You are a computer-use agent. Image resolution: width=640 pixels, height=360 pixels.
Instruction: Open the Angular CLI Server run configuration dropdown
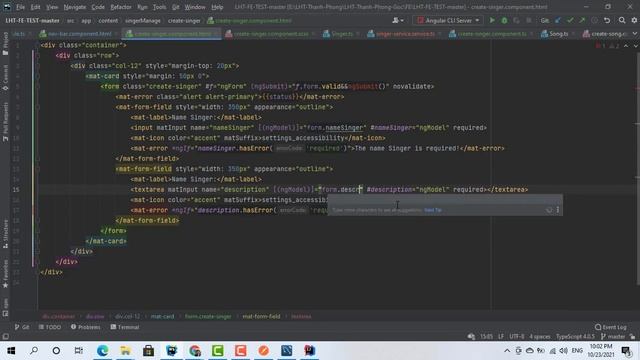tap(448, 20)
